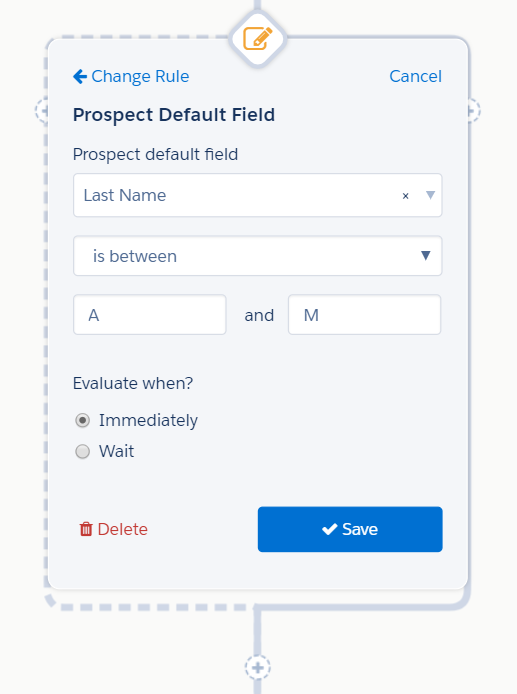Click the red trash can icon

[x=86, y=529]
